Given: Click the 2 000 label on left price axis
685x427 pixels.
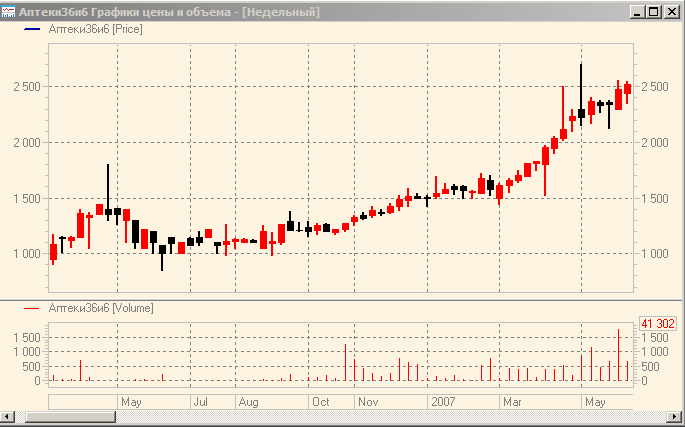Looking at the screenshot, I should point(27,142).
